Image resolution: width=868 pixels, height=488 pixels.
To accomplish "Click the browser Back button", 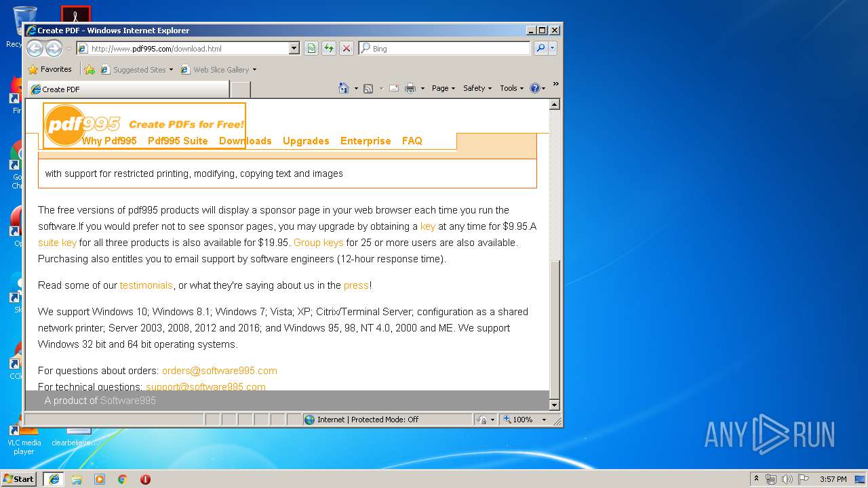I will (35, 48).
